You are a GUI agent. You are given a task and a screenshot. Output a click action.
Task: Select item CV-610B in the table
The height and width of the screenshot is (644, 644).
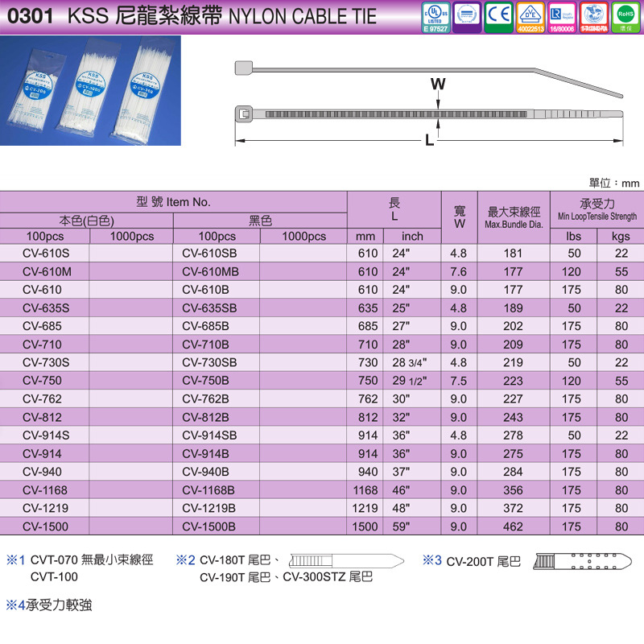(x=205, y=290)
